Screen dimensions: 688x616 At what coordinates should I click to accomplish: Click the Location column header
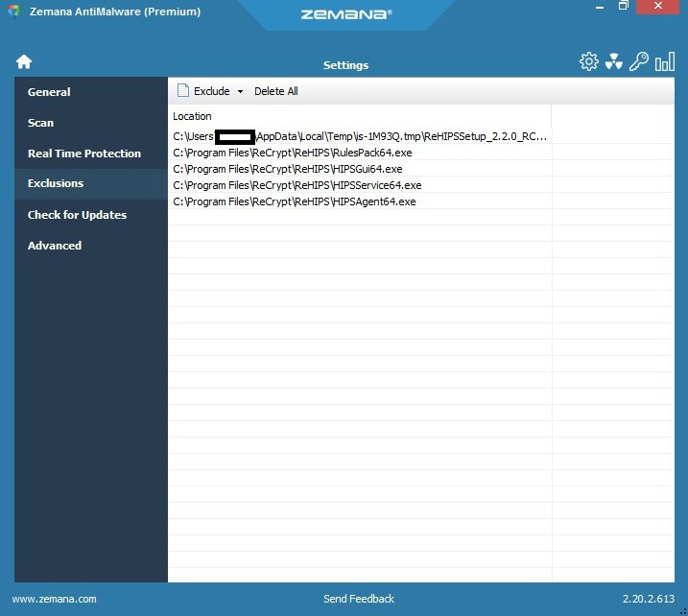tap(360, 116)
